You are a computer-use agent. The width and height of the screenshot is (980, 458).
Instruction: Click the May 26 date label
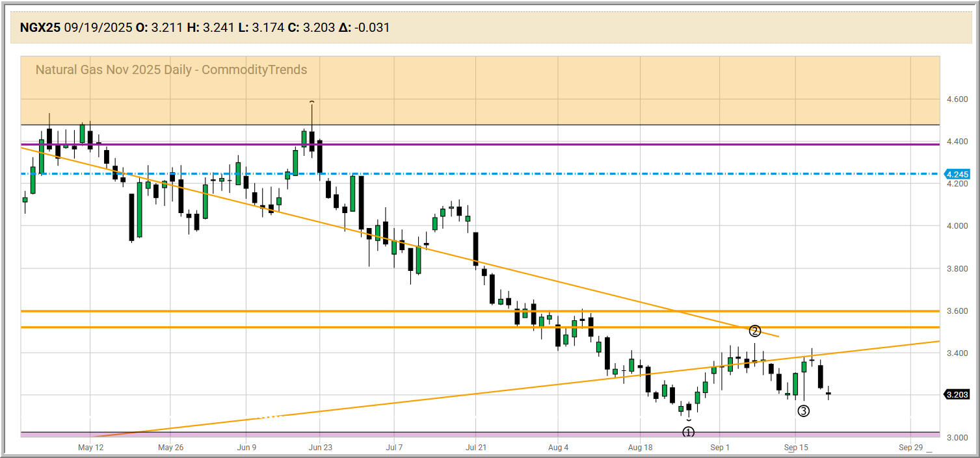[x=170, y=448]
